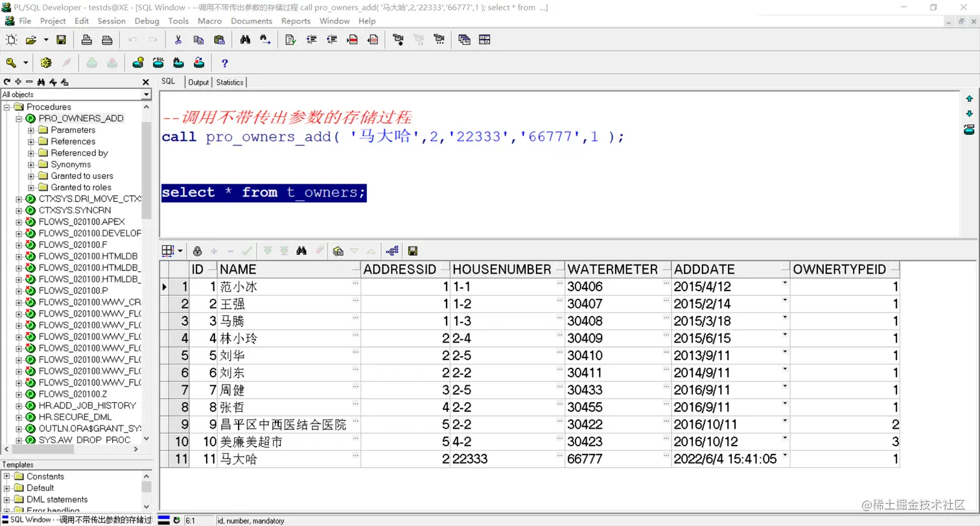The width and height of the screenshot is (980, 526).
Task: Open the Reports menu
Action: point(296,21)
